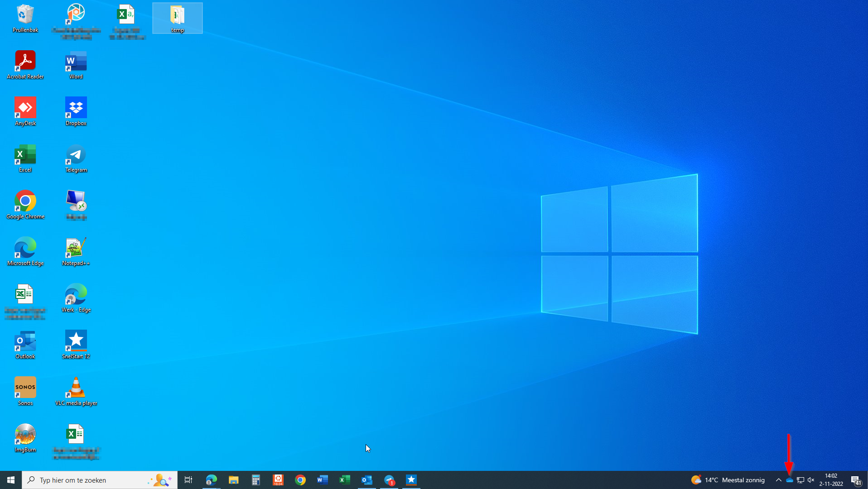868x489 pixels.
Task: Select the Sonos desktop shortcut
Action: [x=25, y=391]
